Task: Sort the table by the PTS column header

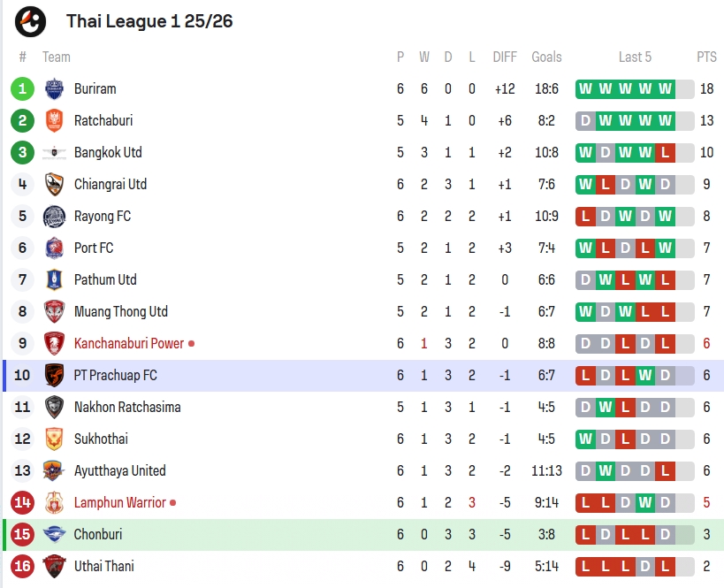Action: coord(706,57)
